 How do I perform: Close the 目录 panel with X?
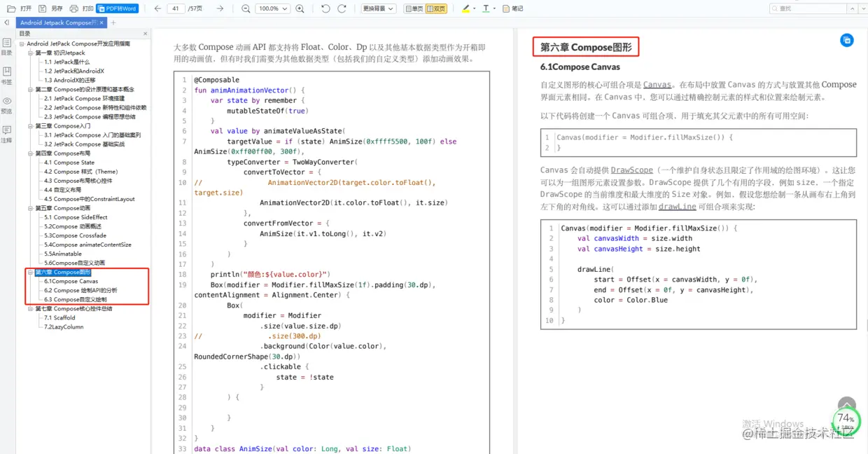(146, 33)
